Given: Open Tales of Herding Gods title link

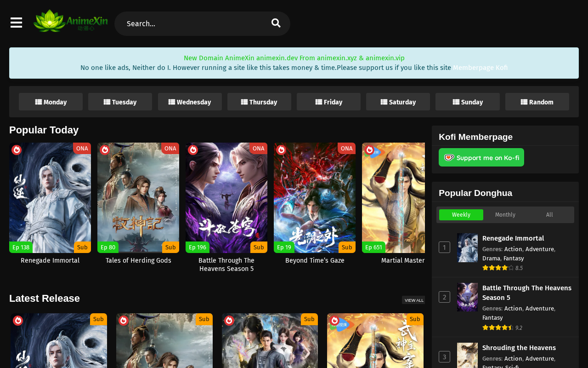Looking at the screenshot, I should [x=138, y=260].
